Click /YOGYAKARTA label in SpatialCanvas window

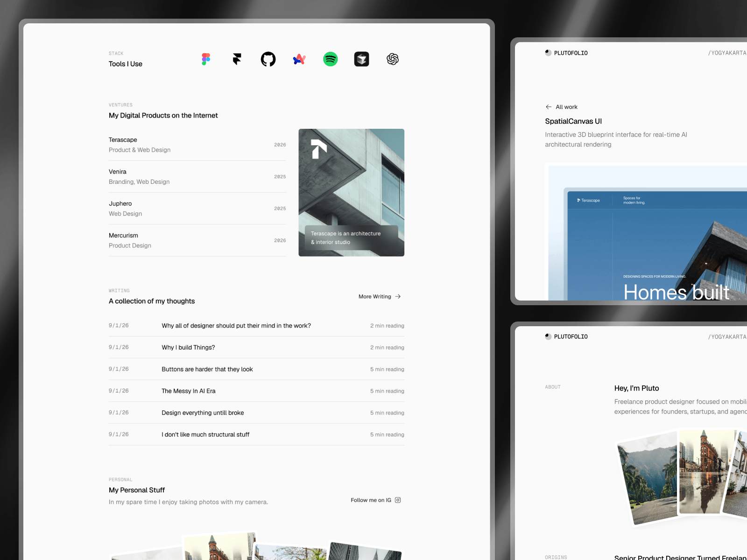coord(727,53)
